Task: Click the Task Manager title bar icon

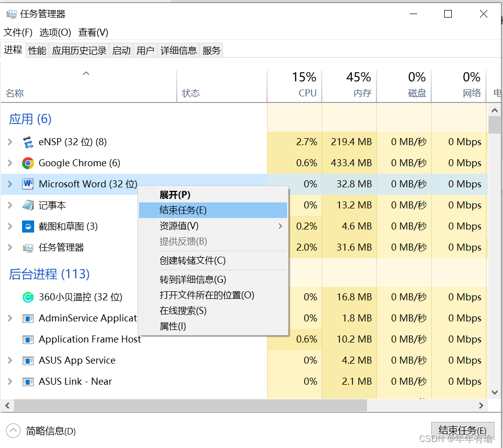Action: pos(11,14)
